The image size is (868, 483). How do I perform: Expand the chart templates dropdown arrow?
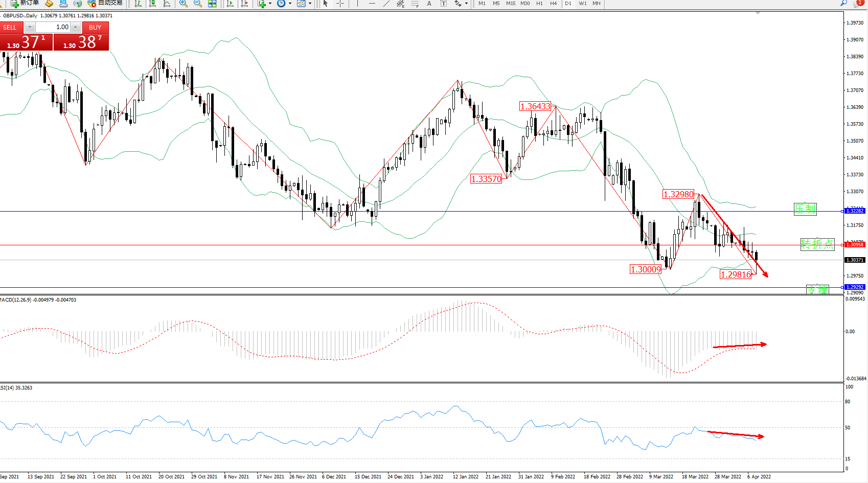(x=310, y=4)
